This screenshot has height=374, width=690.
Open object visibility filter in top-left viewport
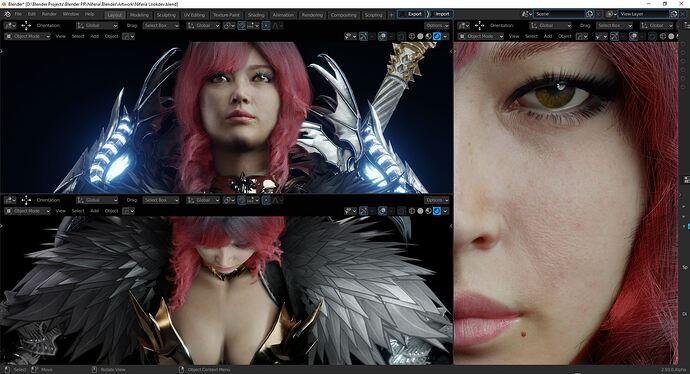(351, 36)
